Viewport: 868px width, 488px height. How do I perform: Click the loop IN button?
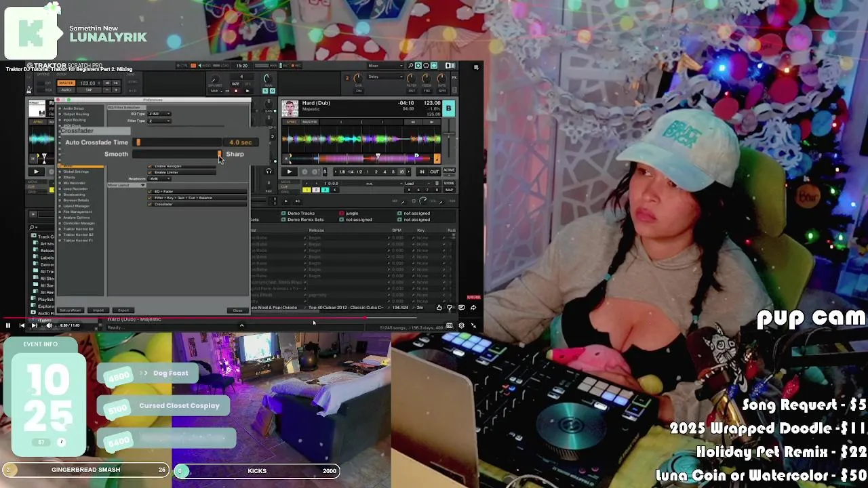(422, 171)
